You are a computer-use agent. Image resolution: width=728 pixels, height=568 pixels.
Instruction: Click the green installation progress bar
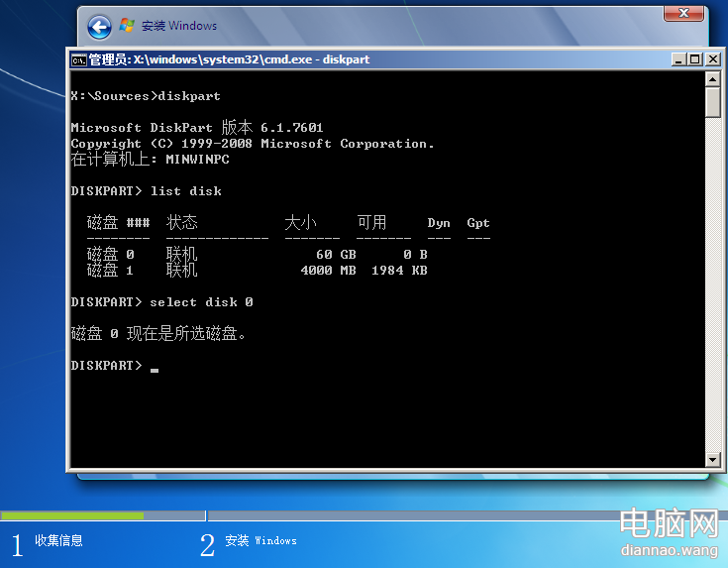pyautogui.click(x=72, y=515)
